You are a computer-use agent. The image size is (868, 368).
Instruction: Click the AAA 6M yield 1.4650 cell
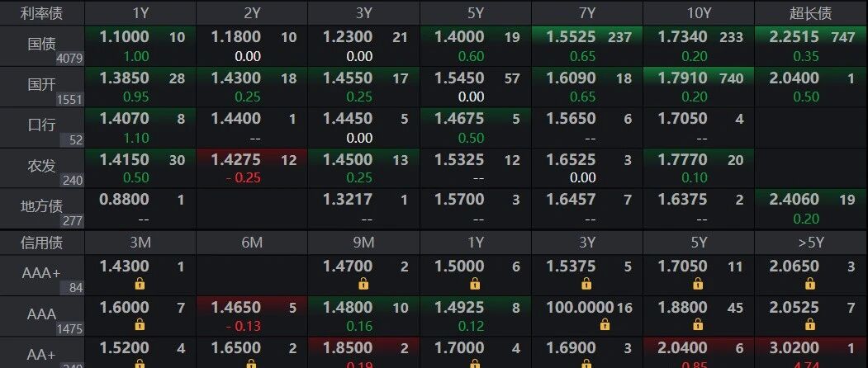[252, 317]
